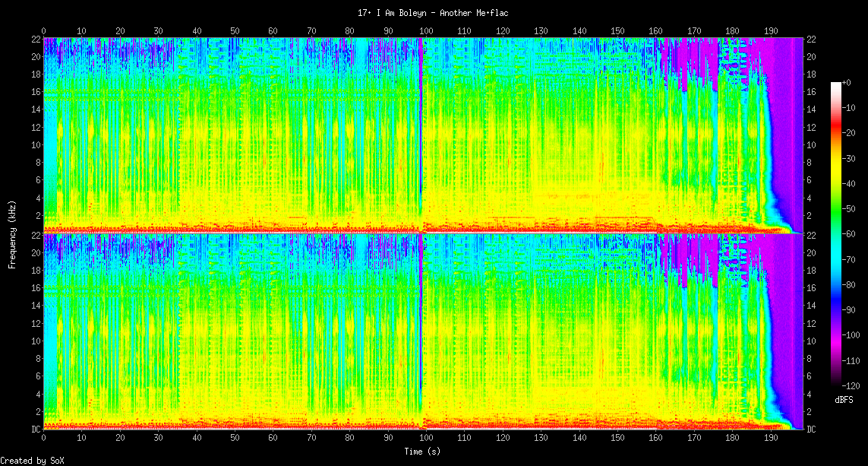
Task: Select the 50 second mark on top time axis
Action: (235, 31)
